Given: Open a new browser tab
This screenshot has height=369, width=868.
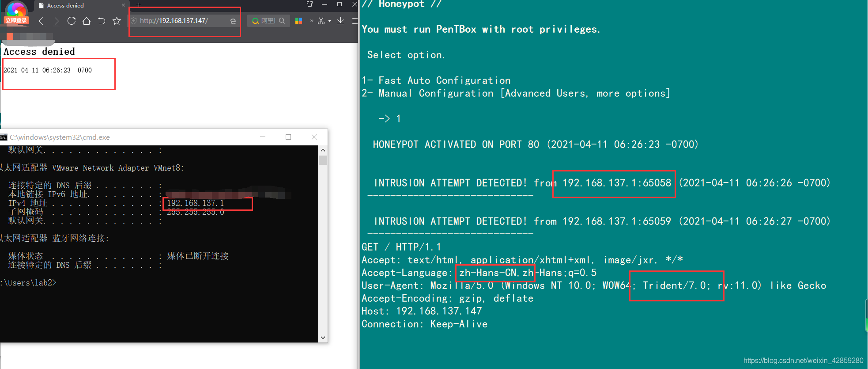Looking at the screenshot, I should [x=139, y=5].
